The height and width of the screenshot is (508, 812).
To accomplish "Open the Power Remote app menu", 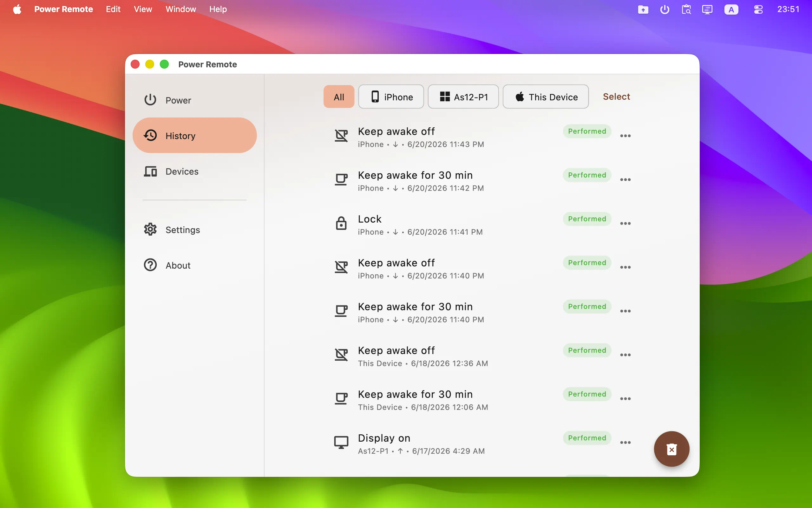I will click(63, 9).
